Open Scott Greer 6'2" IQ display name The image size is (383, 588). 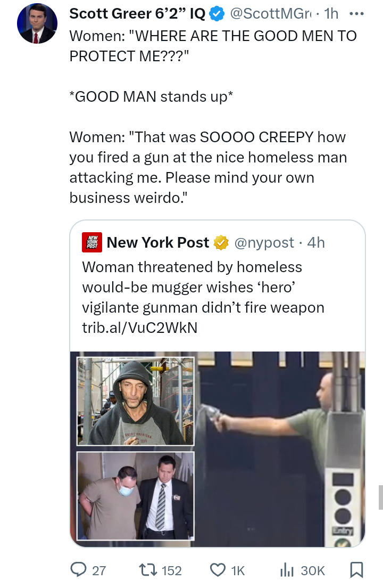point(137,14)
